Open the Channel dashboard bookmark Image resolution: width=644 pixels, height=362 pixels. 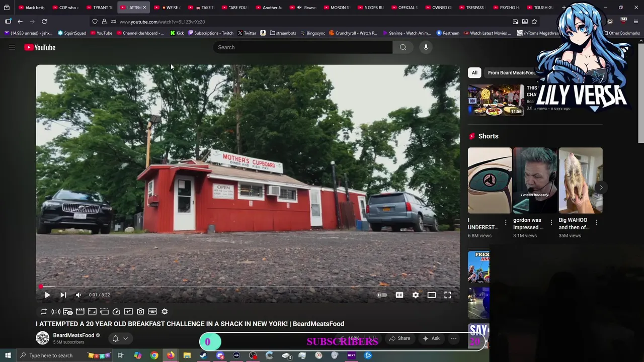140,33
